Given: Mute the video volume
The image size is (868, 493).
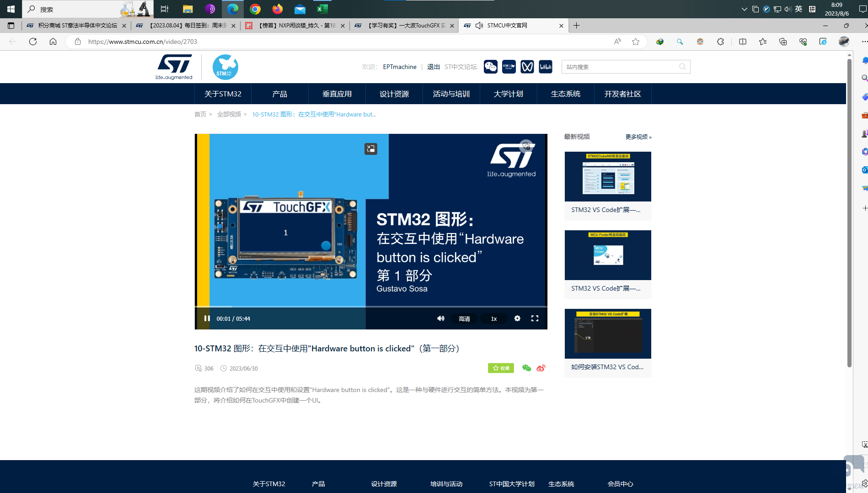Looking at the screenshot, I should pyautogui.click(x=440, y=318).
